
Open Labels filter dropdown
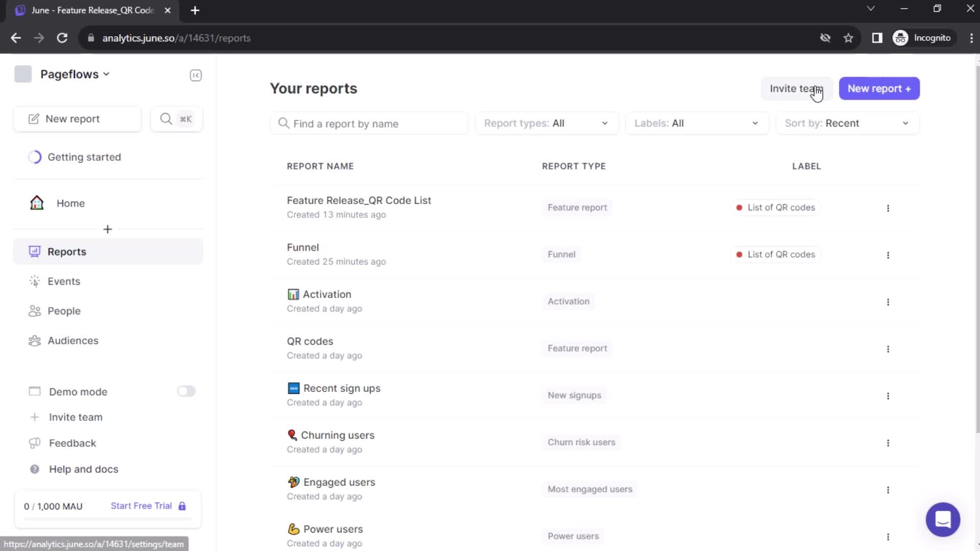(697, 123)
